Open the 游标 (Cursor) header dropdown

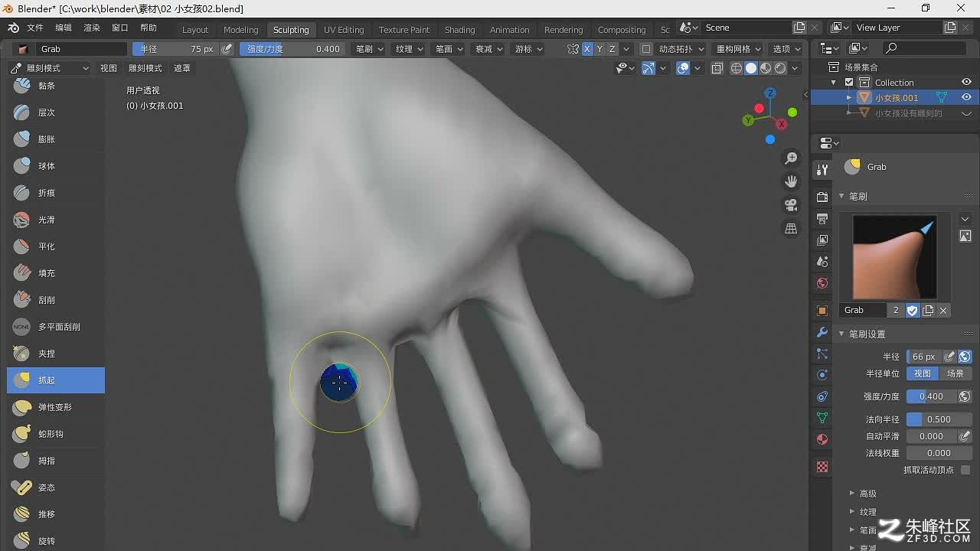click(528, 49)
